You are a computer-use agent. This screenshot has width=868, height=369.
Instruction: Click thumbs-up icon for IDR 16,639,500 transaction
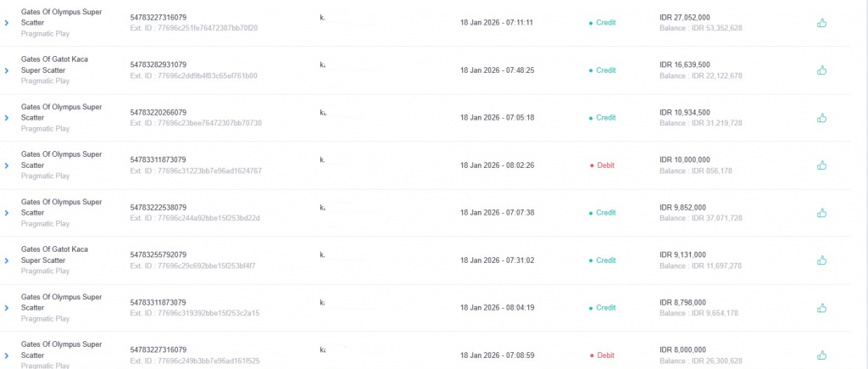821,70
